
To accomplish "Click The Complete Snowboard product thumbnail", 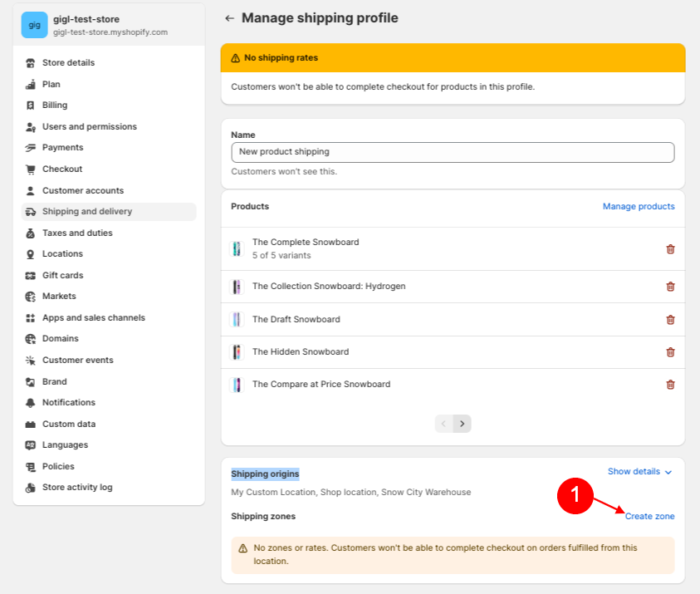I will click(x=237, y=248).
